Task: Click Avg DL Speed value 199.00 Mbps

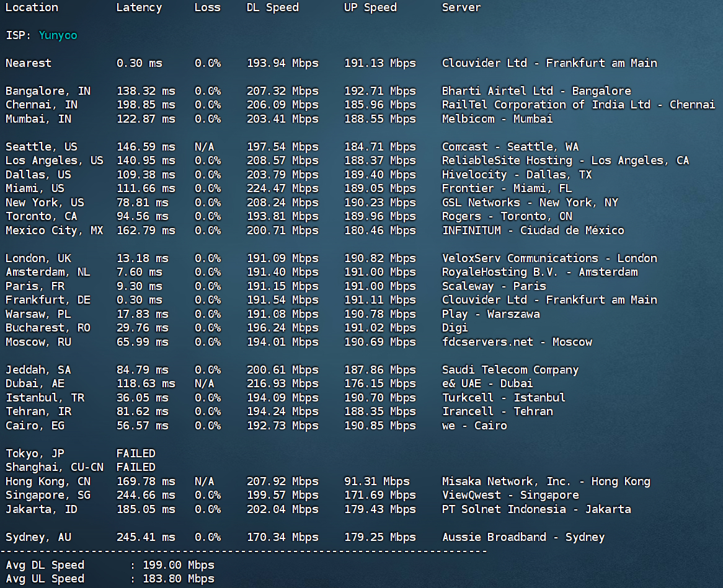Action: [179, 565]
